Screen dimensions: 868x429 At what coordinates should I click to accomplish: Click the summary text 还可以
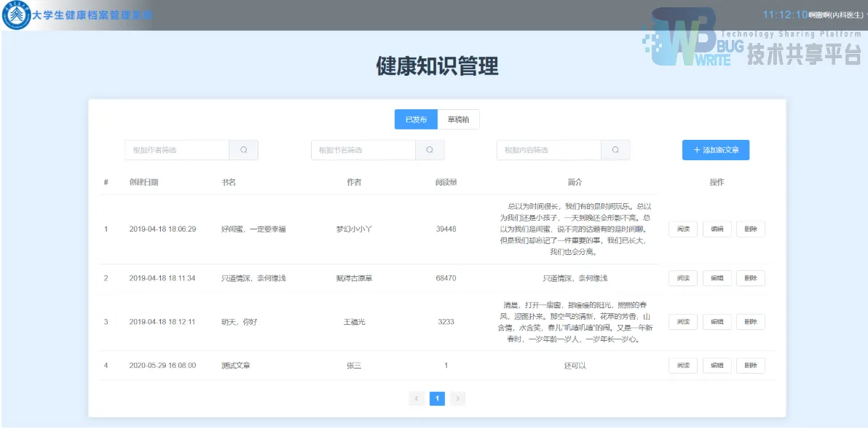pos(575,366)
